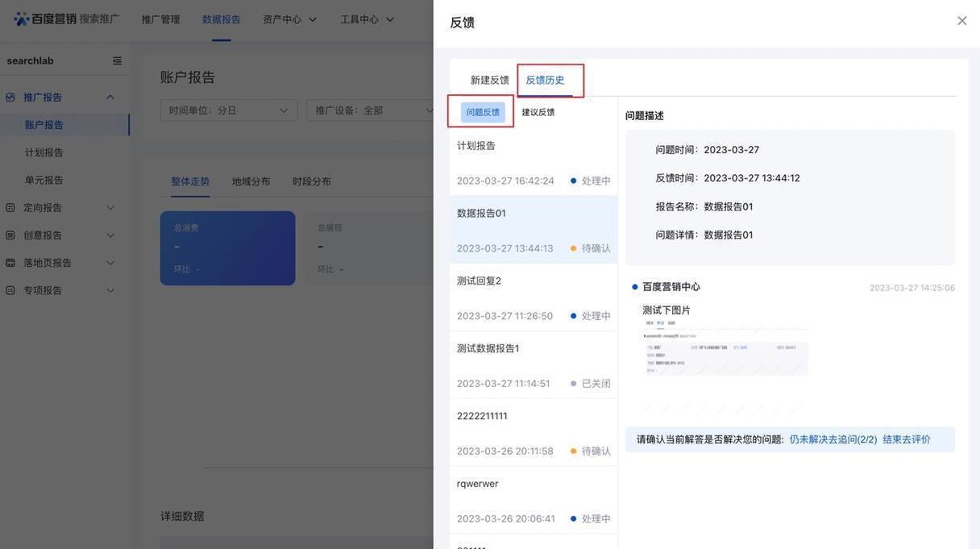Collapse sidebar using the menu fold icon
The image size is (980, 549).
click(117, 60)
